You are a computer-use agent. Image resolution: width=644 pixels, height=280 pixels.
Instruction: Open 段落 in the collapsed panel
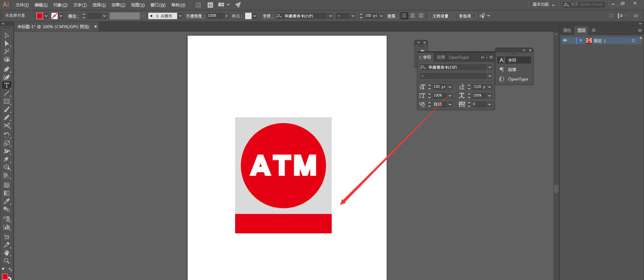click(x=514, y=70)
